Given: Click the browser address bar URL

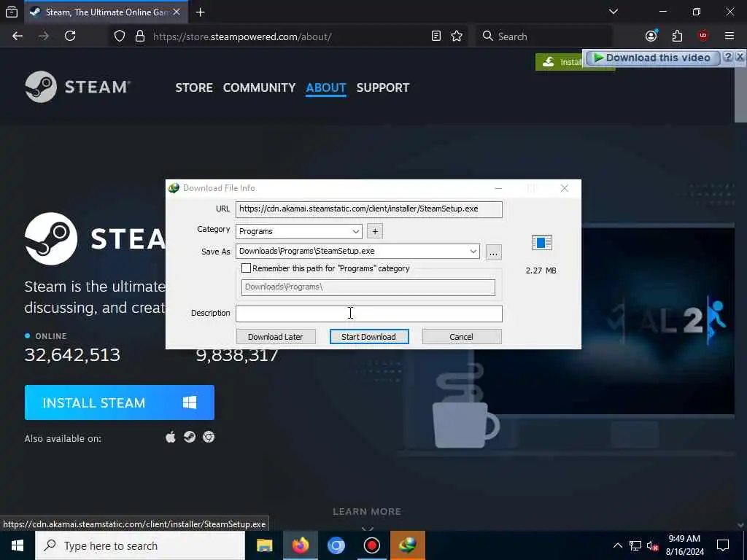Looking at the screenshot, I should (242, 36).
